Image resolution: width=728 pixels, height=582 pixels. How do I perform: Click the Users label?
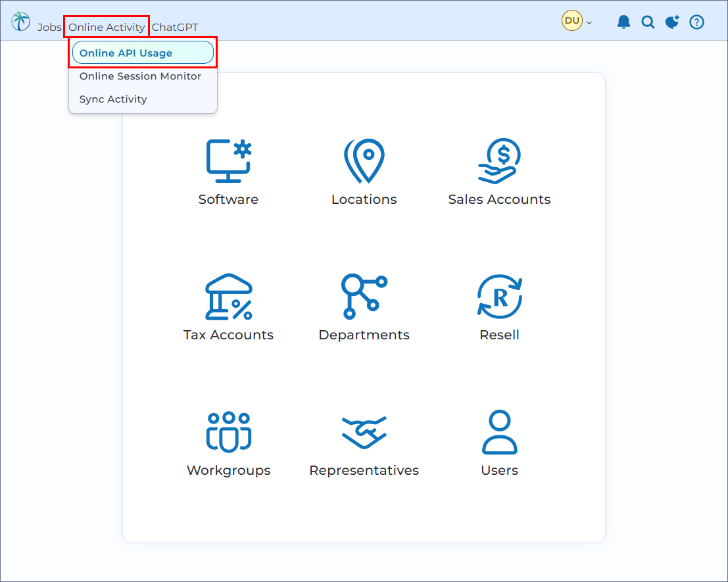coord(500,471)
